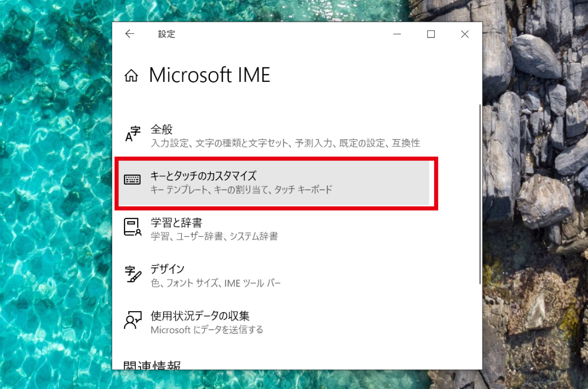Open the 使用状況データの収集 feedback icon
The image size is (588, 389).
[x=133, y=320]
